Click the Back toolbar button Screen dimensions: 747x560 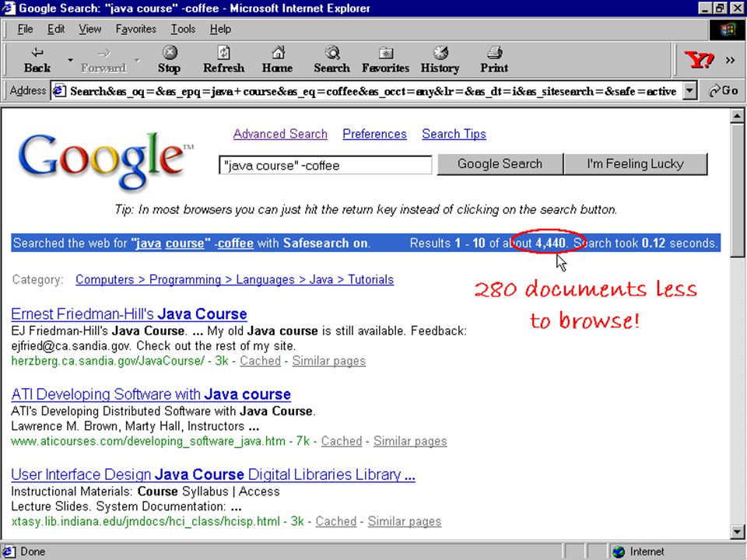(x=37, y=60)
